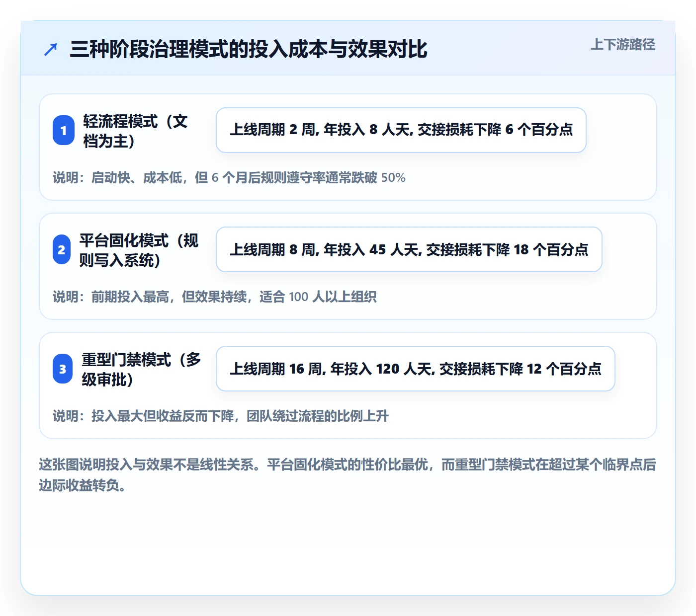Image resolution: width=696 pixels, height=616 pixels.
Task: Click the 平台固化模式（规则写入系统）label
Action: coord(139,250)
